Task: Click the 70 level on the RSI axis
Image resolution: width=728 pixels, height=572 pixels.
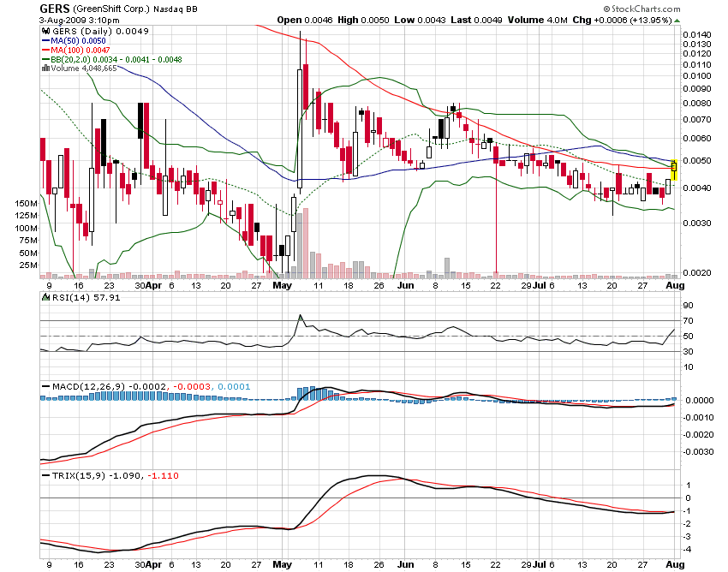Action: click(688, 321)
